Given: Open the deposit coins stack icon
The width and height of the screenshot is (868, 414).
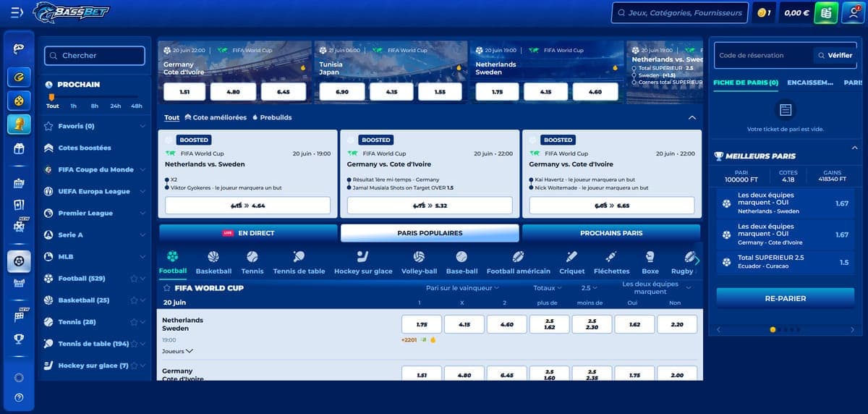Looking at the screenshot, I should pyautogui.click(x=826, y=12).
